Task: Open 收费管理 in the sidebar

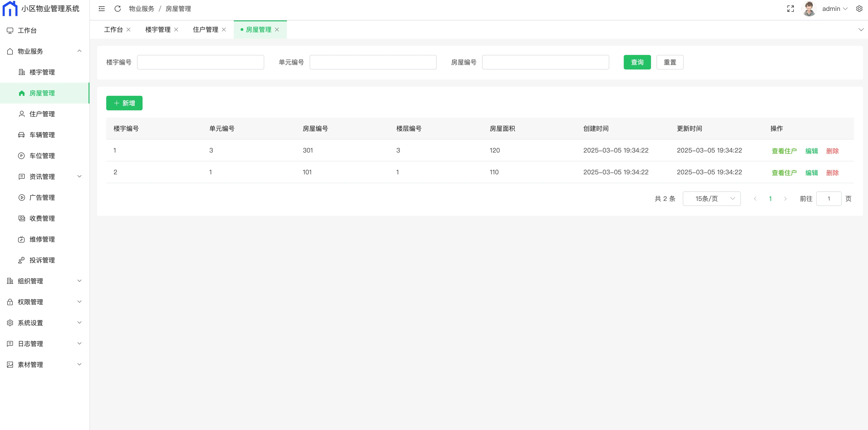Action: [x=42, y=218]
